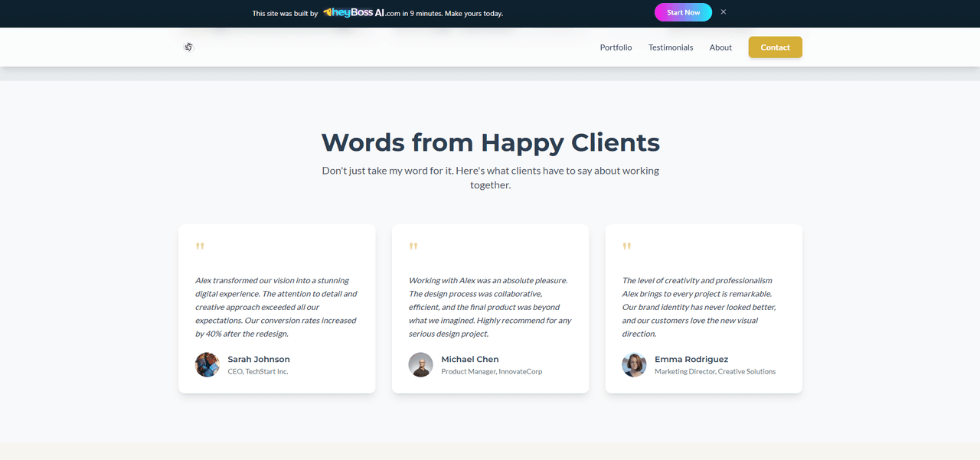Screen dimensions: 980x460
Task: Click the "Words from Happy Clients" heading
Action: [490, 142]
